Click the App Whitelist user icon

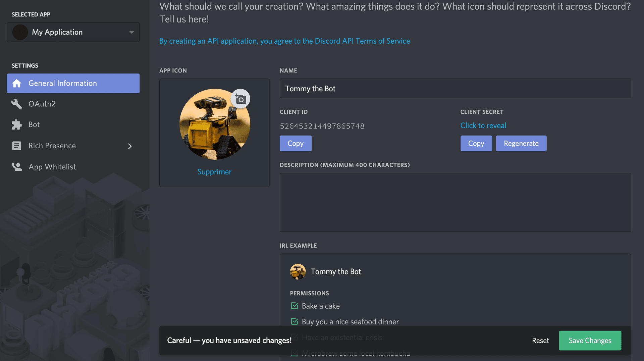coord(17,167)
